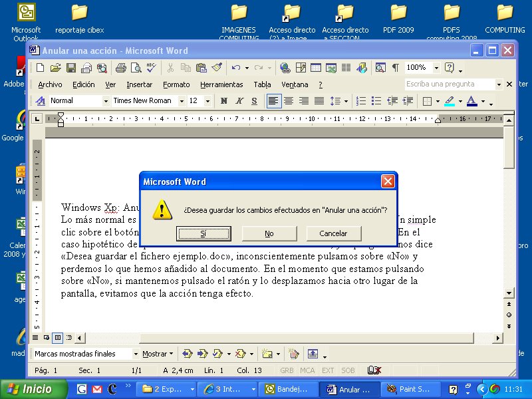Open the Tabla menu

click(262, 84)
